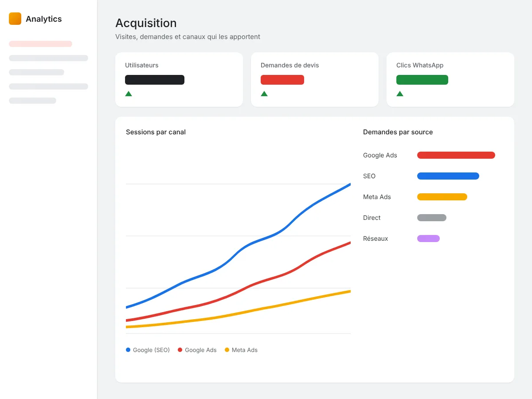
Task: Click the gray Direct source bar
Action: 432,218
